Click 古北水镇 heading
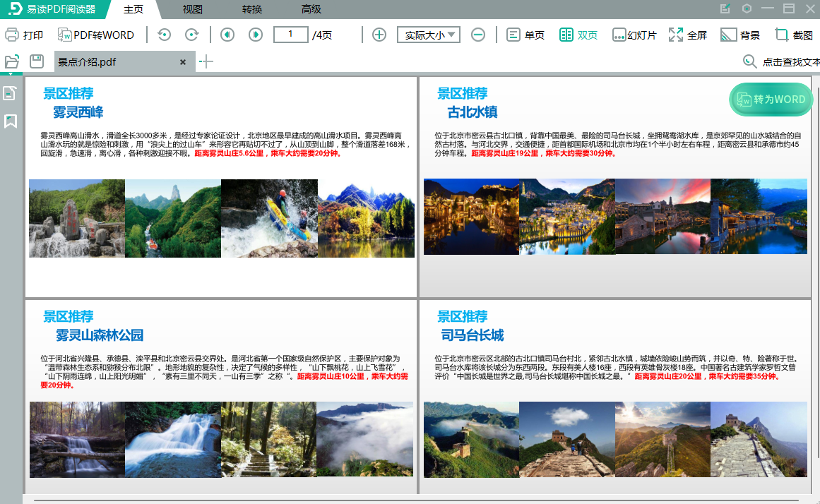 click(473, 112)
